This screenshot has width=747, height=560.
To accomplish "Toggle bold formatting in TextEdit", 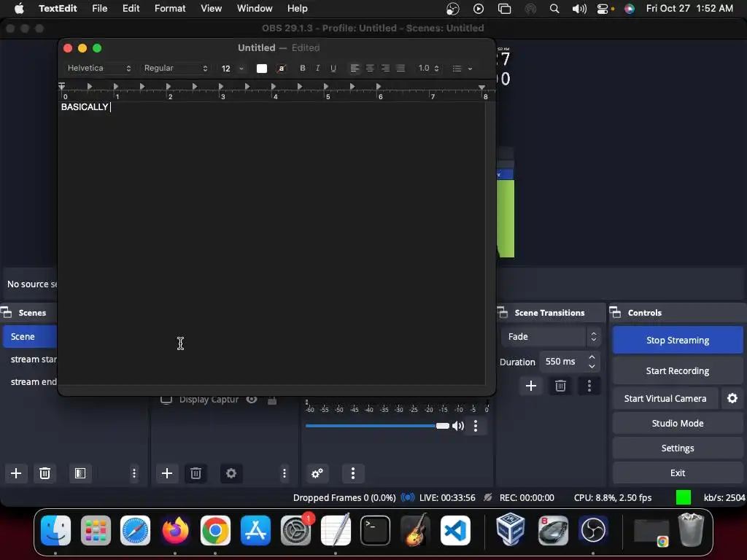I will click(302, 68).
